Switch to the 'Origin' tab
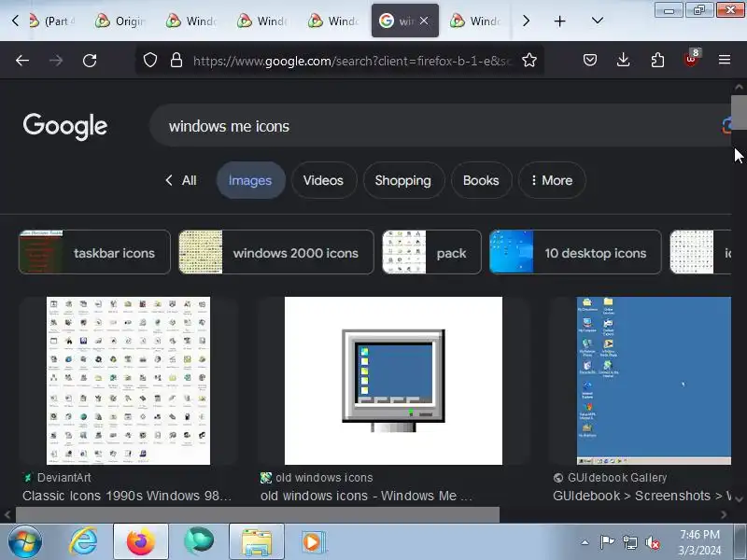This screenshot has height=560, width=747. [120, 21]
